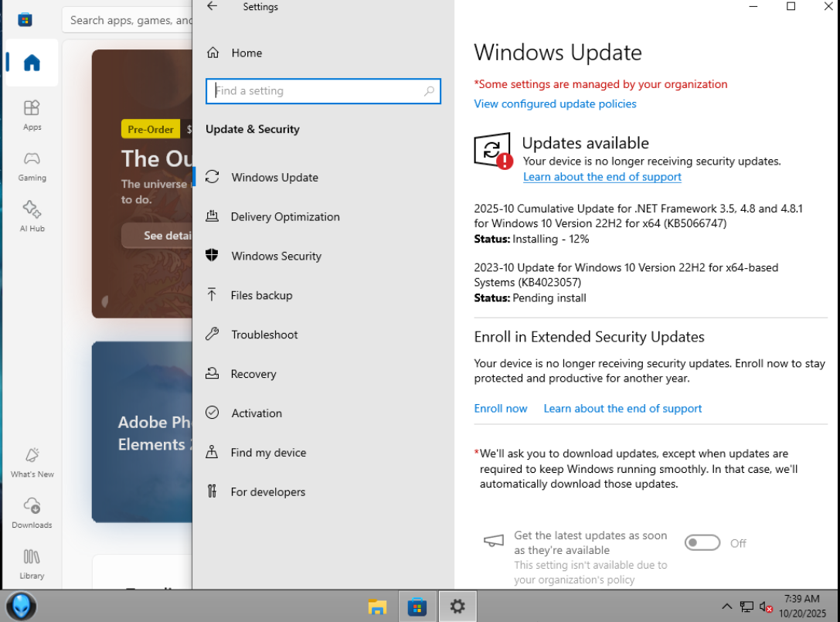Open Home in Microsoft Store sidebar
Screen dimensions: 840x622
[x=32, y=63]
